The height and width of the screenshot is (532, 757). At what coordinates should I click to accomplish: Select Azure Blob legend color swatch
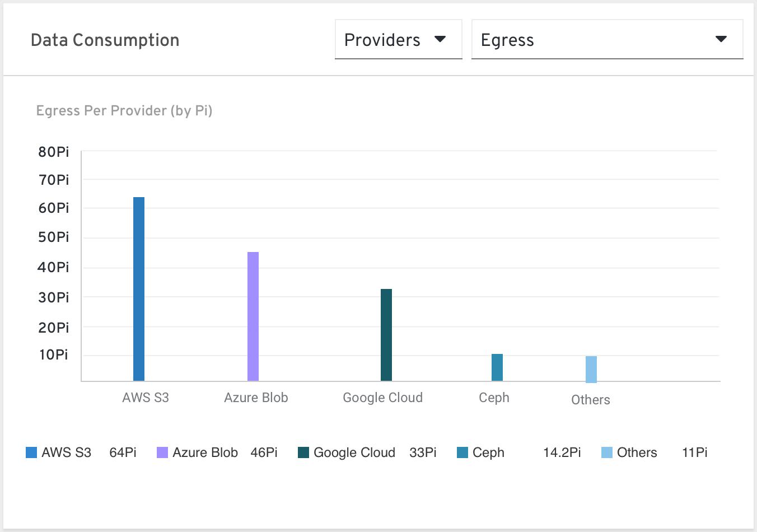(x=162, y=452)
